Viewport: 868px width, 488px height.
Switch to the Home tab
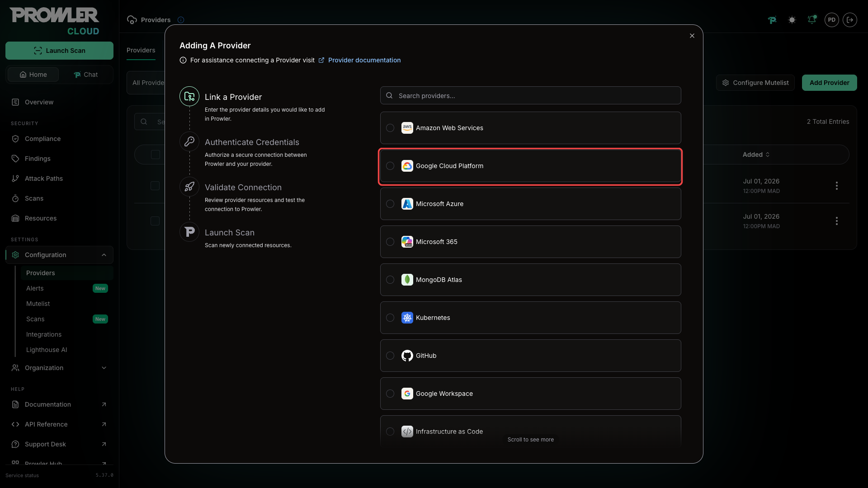[x=33, y=75]
